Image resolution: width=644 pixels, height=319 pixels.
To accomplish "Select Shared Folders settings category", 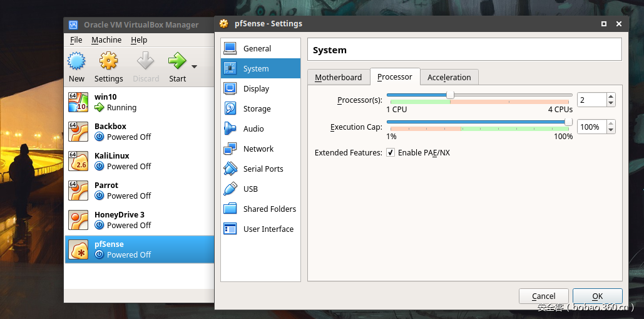I will pyautogui.click(x=269, y=209).
